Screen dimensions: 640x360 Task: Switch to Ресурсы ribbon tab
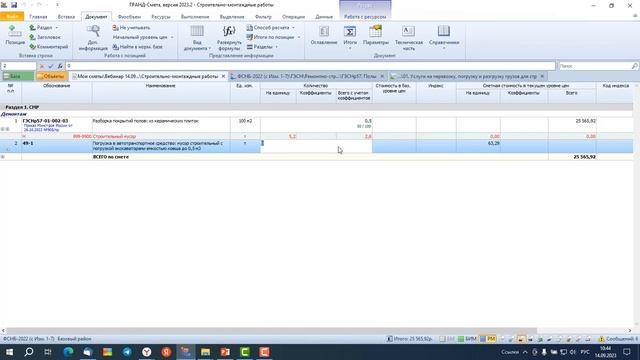(x=161, y=17)
